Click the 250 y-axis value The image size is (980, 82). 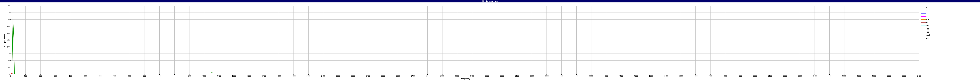tap(8, 40)
